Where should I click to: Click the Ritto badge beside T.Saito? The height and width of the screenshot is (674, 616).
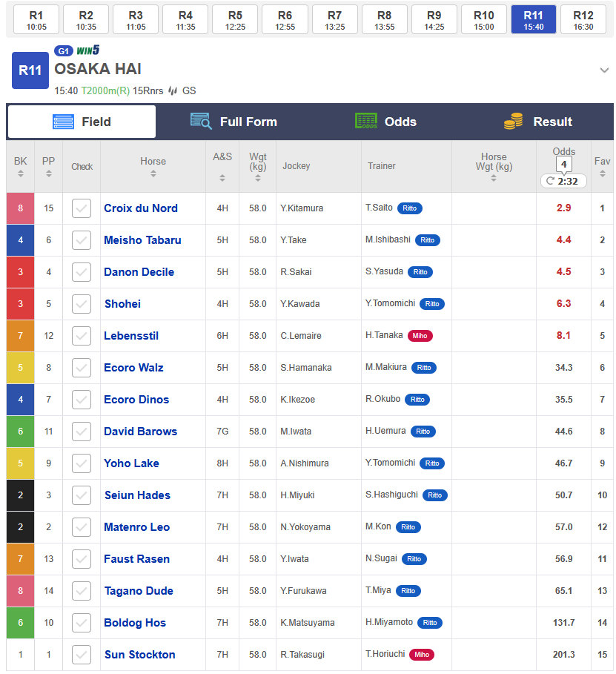[410, 208]
